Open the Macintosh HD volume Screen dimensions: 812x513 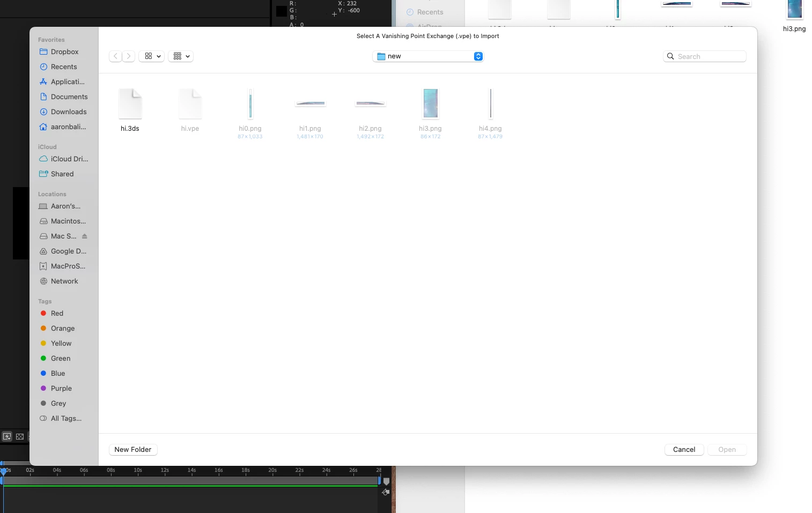pos(63,221)
